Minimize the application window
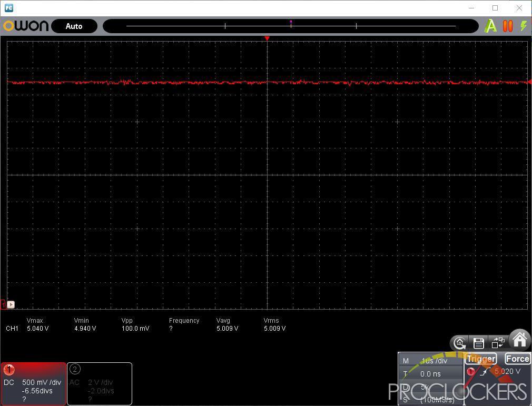 471,8
